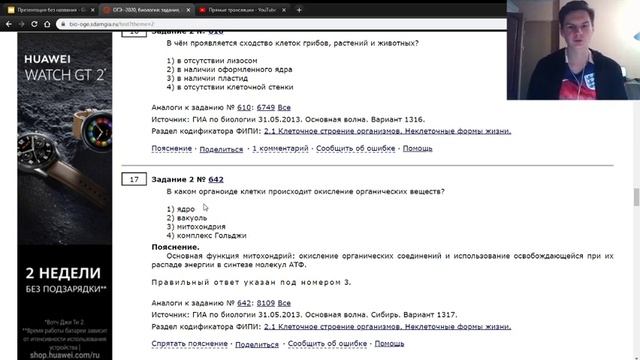Click the padlock site info icon
The width and height of the screenshot is (640, 360).
click(63, 24)
